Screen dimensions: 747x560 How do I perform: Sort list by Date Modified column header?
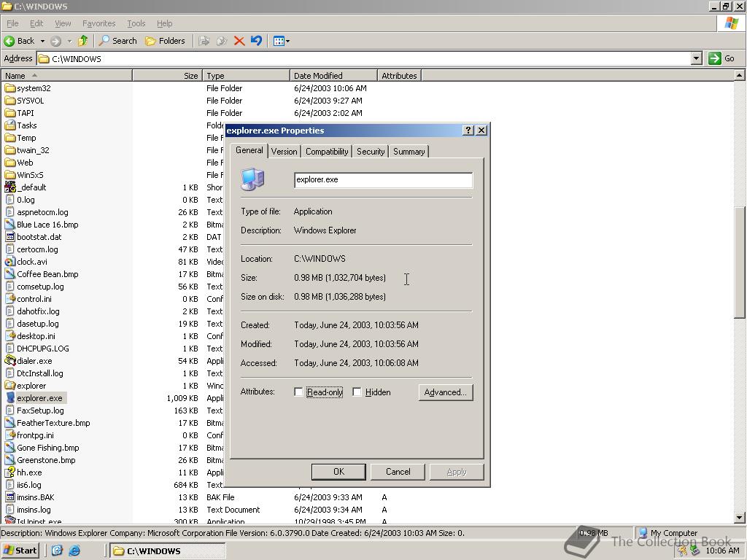tap(333, 76)
